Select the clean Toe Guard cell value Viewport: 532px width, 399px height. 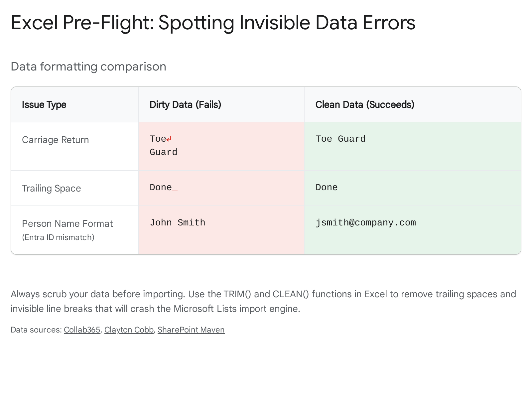(x=340, y=139)
